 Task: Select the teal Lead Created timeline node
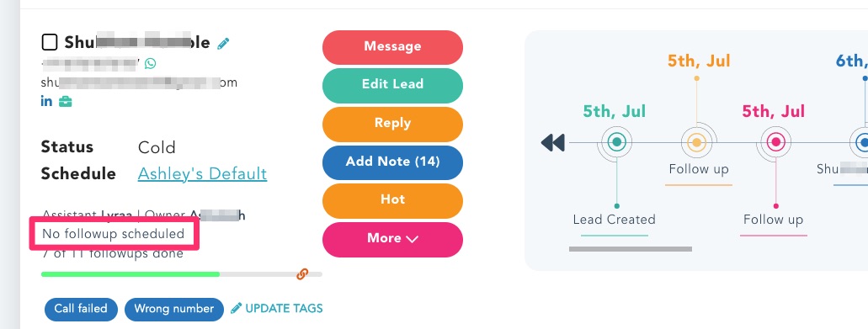(616, 142)
